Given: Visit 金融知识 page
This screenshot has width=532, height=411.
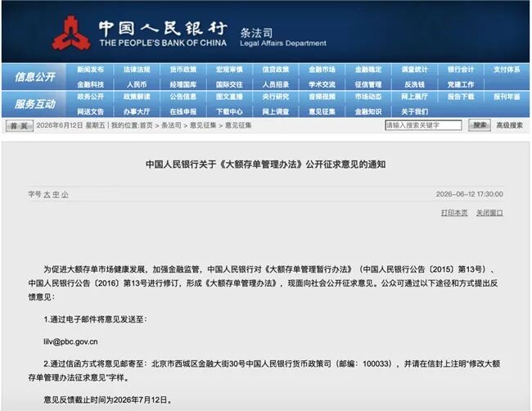Looking at the screenshot, I should [x=368, y=111].
